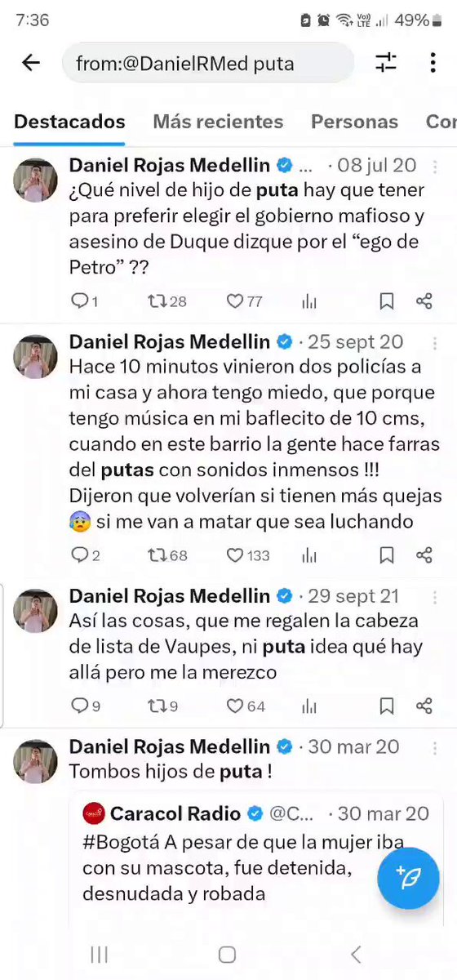Bookmark the 25 sept 20 tweet
The image size is (457, 980).
point(387,555)
